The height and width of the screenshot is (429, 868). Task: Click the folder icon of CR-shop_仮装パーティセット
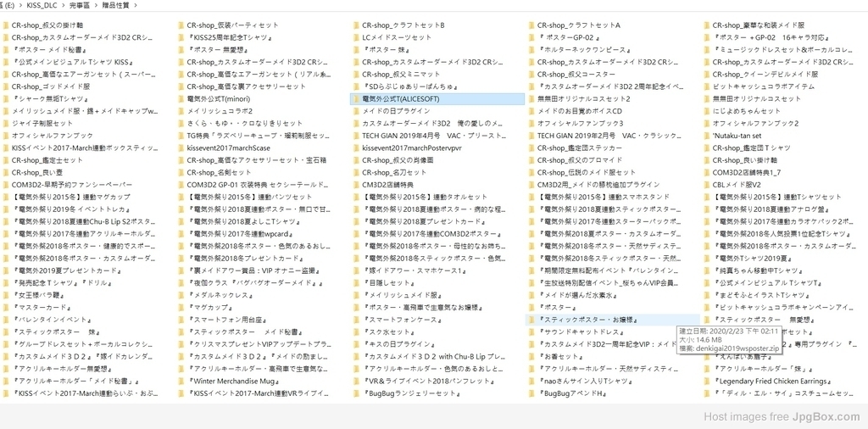click(181, 25)
